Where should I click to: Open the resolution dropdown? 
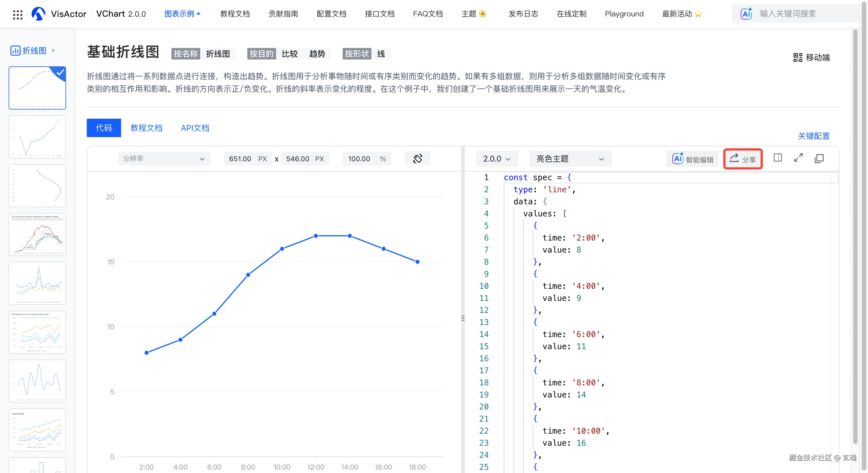point(164,159)
